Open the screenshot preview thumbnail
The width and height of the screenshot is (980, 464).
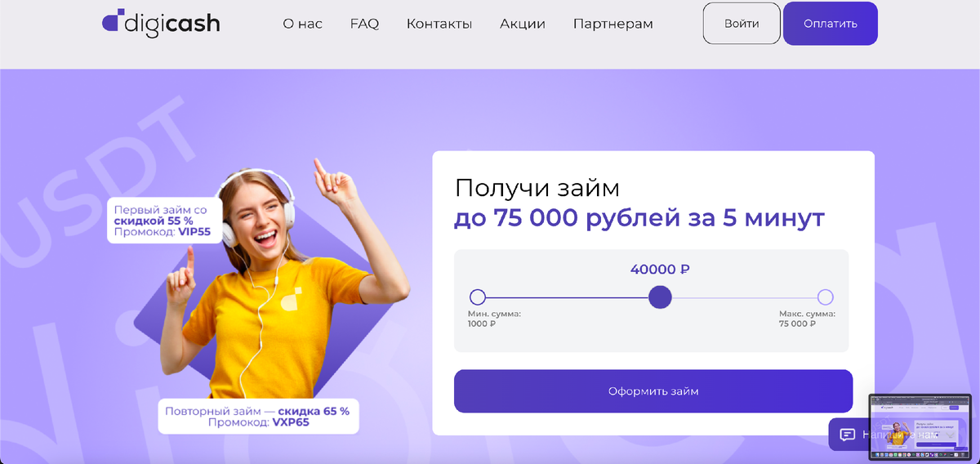(920, 422)
